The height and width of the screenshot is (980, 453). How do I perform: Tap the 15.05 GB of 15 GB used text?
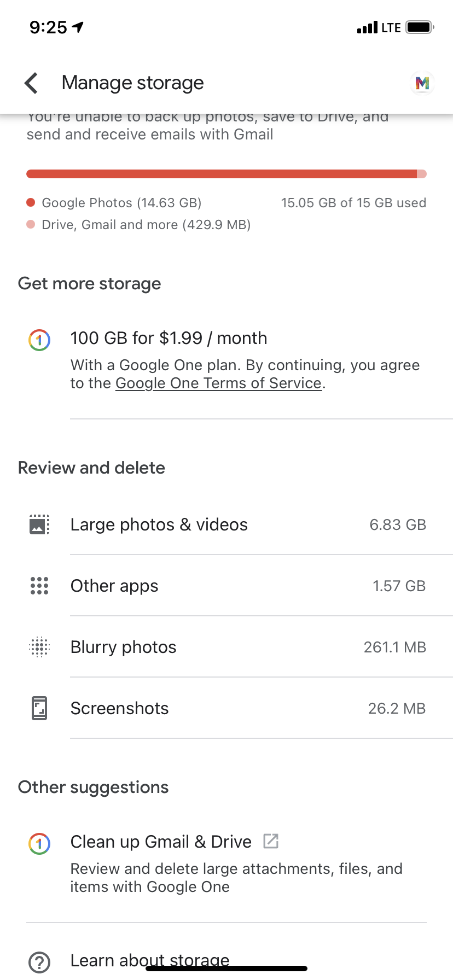coord(353,203)
